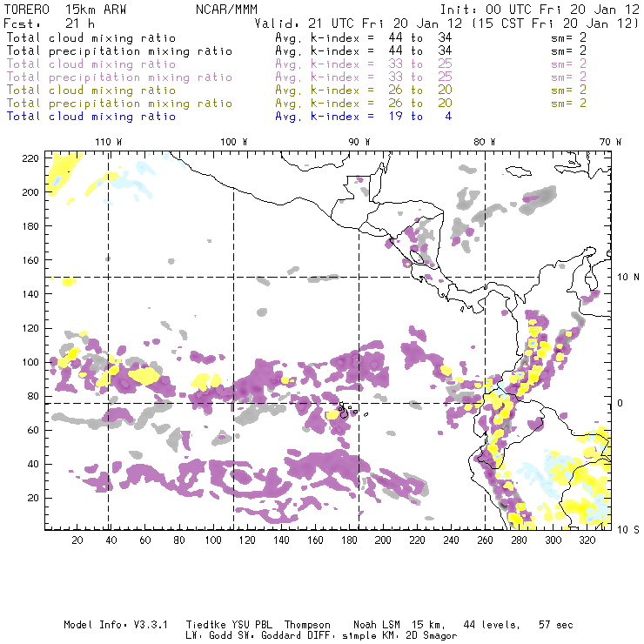Click "220" on the left grid axis

[30, 158]
